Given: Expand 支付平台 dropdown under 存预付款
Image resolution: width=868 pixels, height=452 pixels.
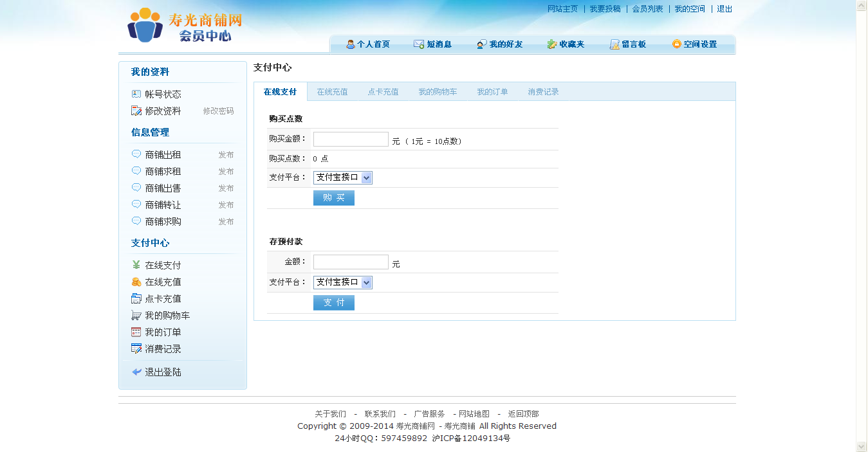Looking at the screenshot, I should point(366,282).
